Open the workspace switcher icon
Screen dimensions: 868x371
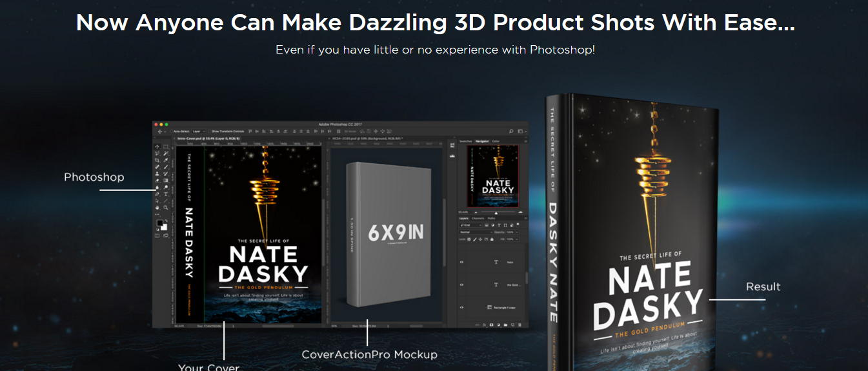click(x=520, y=132)
